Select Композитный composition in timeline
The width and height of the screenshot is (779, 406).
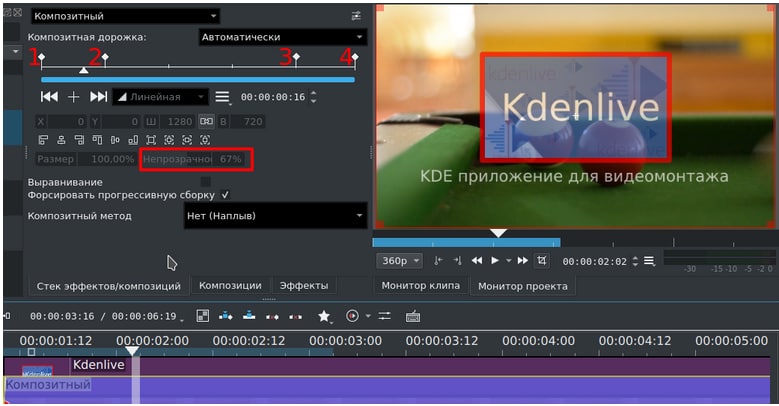(388, 390)
